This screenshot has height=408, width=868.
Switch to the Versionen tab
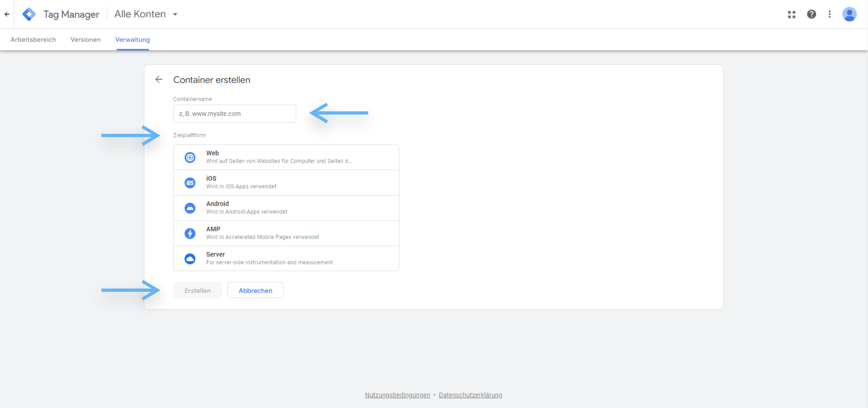tap(85, 40)
